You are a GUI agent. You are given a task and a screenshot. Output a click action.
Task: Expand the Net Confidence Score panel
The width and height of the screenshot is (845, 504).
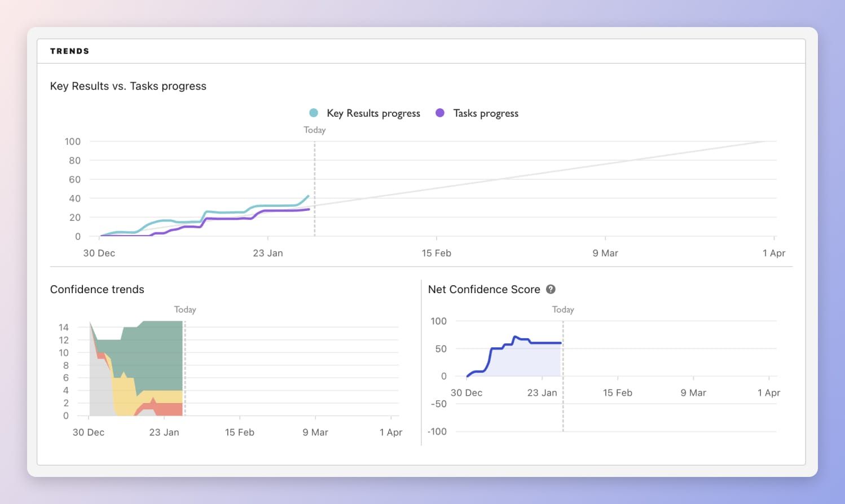tap(484, 289)
